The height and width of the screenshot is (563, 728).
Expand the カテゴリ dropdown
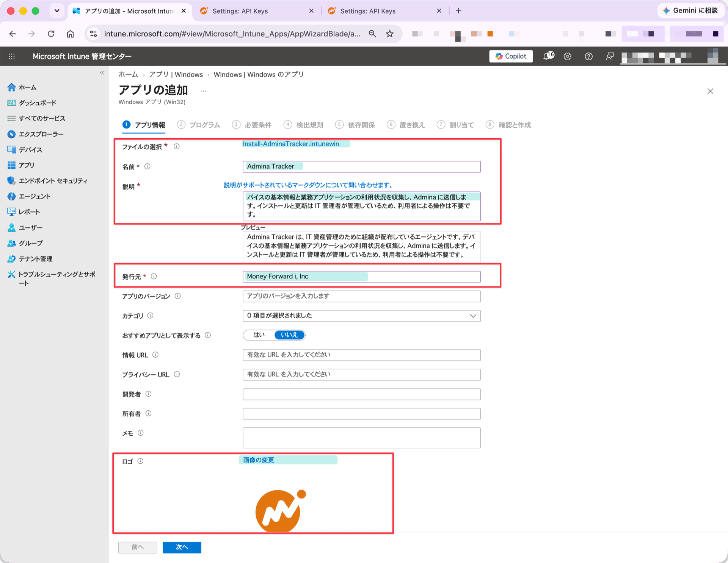pyautogui.click(x=361, y=316)
